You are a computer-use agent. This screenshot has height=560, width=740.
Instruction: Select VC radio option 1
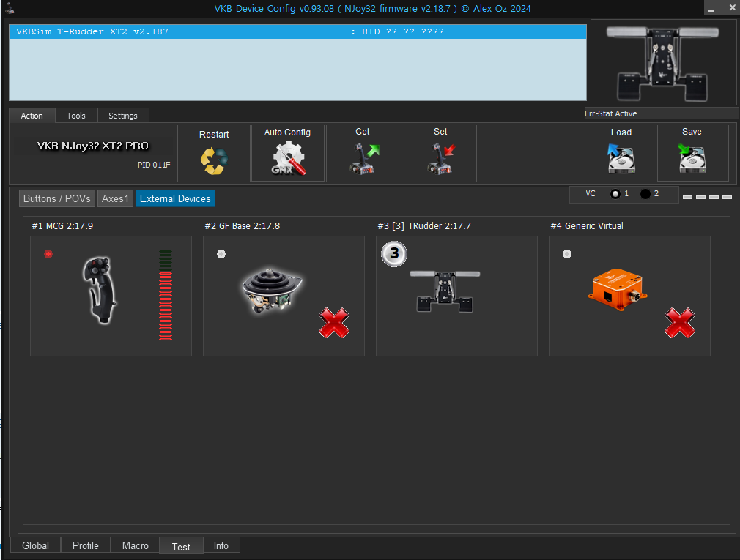tap(615, 194)
